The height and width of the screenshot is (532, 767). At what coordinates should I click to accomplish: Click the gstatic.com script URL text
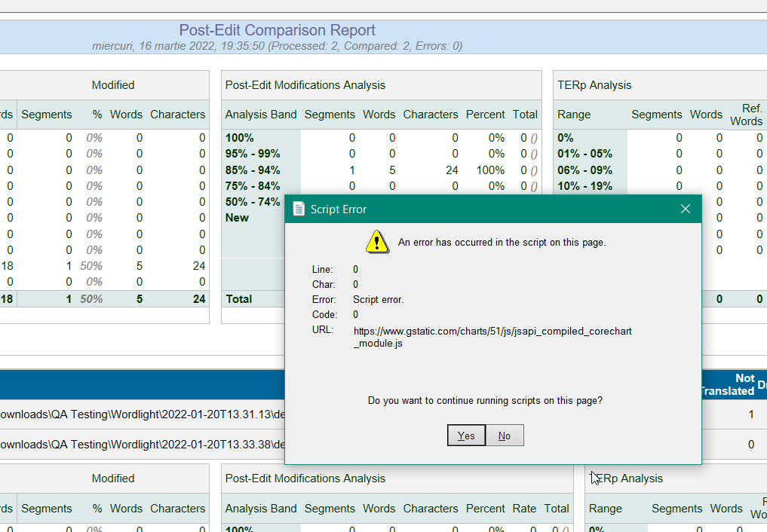[x=492, y=337]
